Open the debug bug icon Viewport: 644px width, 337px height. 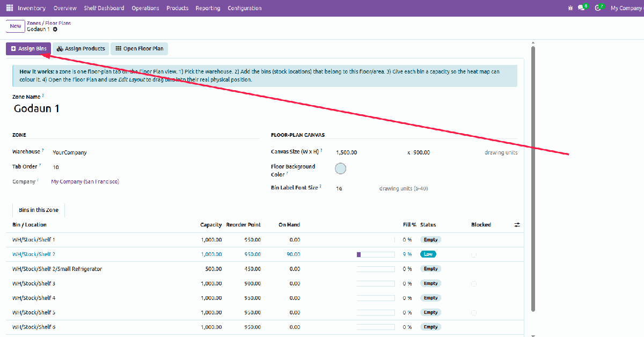click(x=570, y=8)
